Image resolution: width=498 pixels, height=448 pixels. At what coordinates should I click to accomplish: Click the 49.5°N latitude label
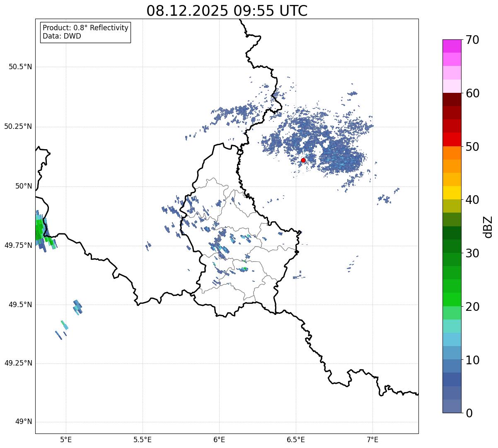pyautogui.click(x=20, y=305)
